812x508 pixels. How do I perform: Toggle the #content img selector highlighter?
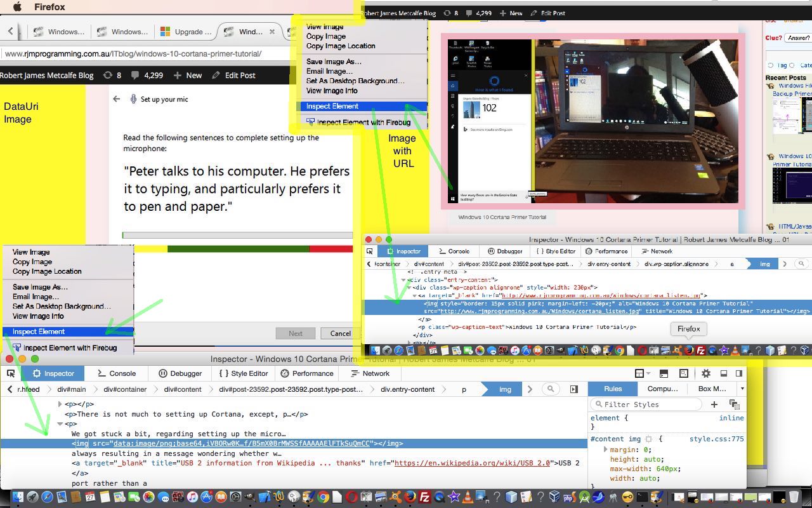[x=648, y=439]
